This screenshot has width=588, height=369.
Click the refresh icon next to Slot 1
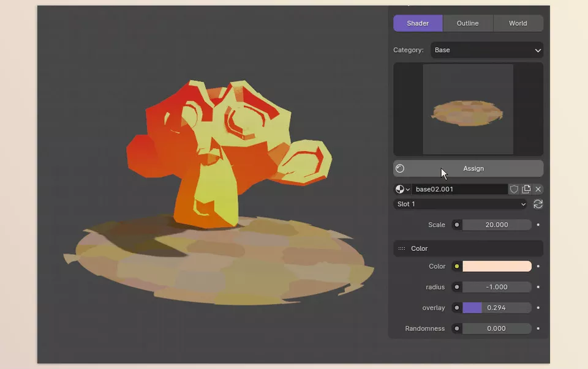538,204
